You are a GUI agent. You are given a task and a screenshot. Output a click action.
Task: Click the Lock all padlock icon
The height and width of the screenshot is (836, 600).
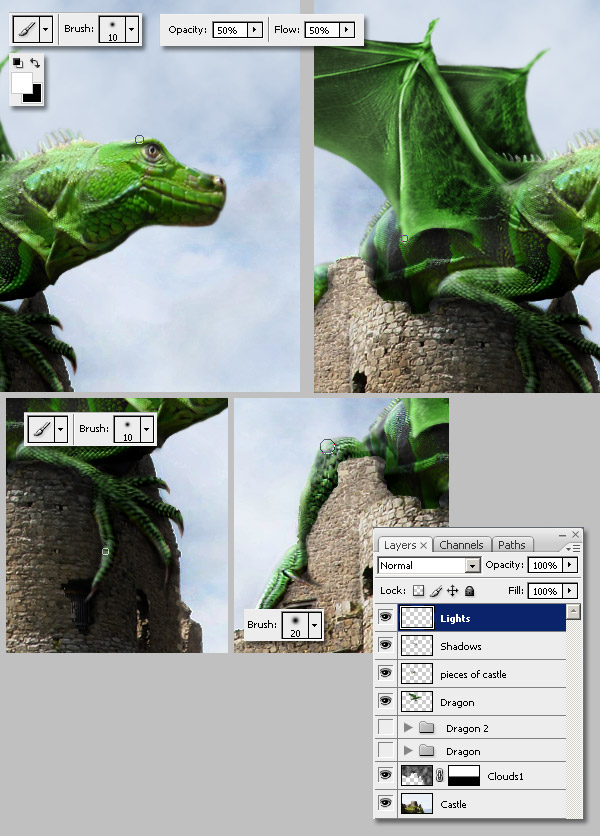pyautogui.click(x=469, y=591)
